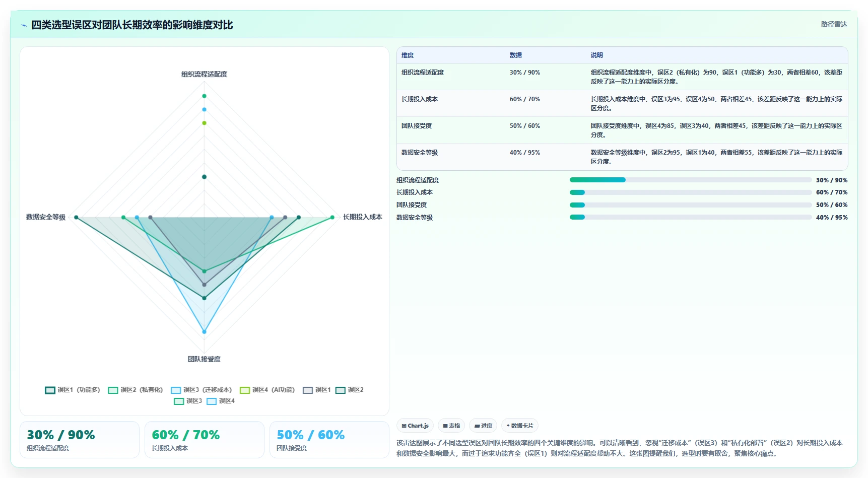Screen dimensions: 868x478
Task: Toggle the plain 误区1 legend entry with gray swatch
Action: pos(317,390)
